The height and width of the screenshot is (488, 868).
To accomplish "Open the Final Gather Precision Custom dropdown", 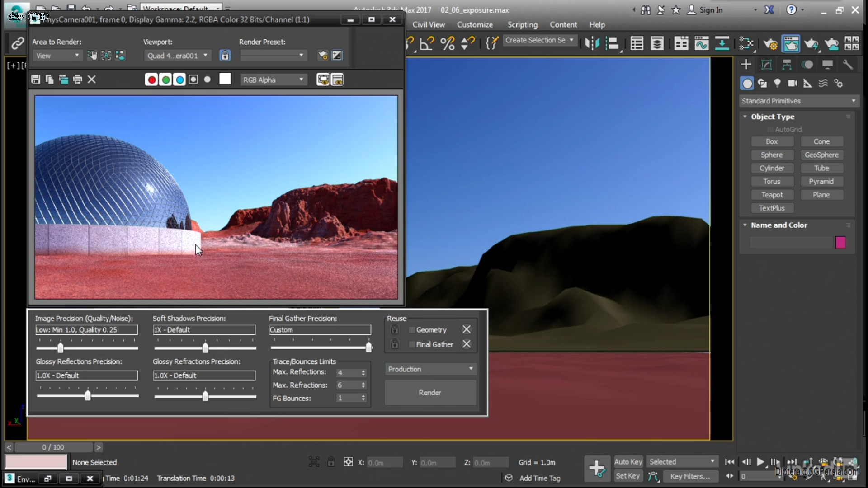I will click(320, 330).
